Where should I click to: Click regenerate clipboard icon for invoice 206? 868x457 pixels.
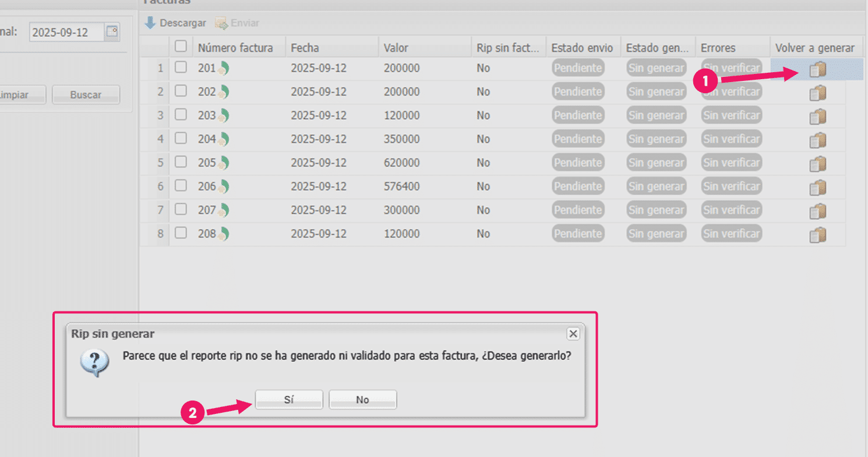pyautogui.click(x=818, y=188)
